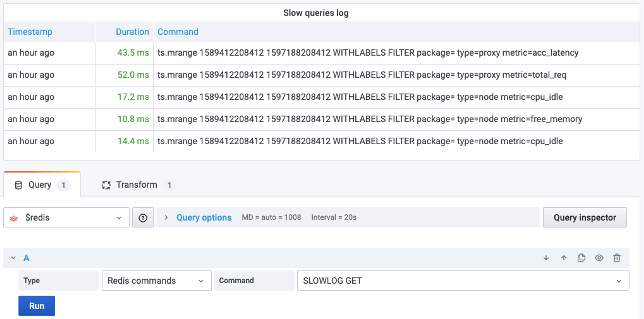Toggle query A visibility eye icon

pos(599,258)
